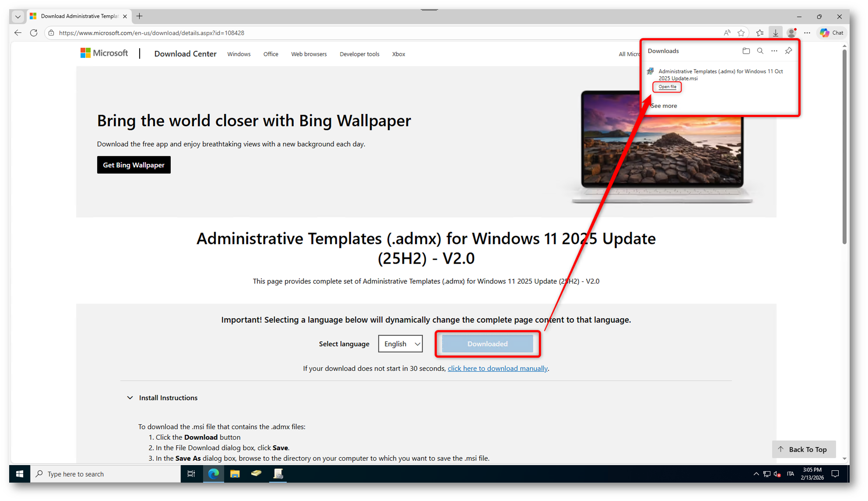This screenshot has height=501, width=868.
Task: Open Developer tools menu item
Action: pos(359,54)
